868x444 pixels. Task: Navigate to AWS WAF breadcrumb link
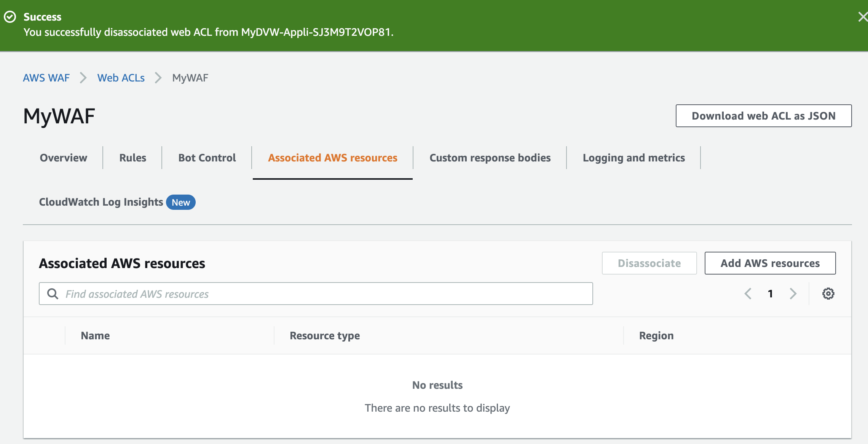(x=46, y=78)
